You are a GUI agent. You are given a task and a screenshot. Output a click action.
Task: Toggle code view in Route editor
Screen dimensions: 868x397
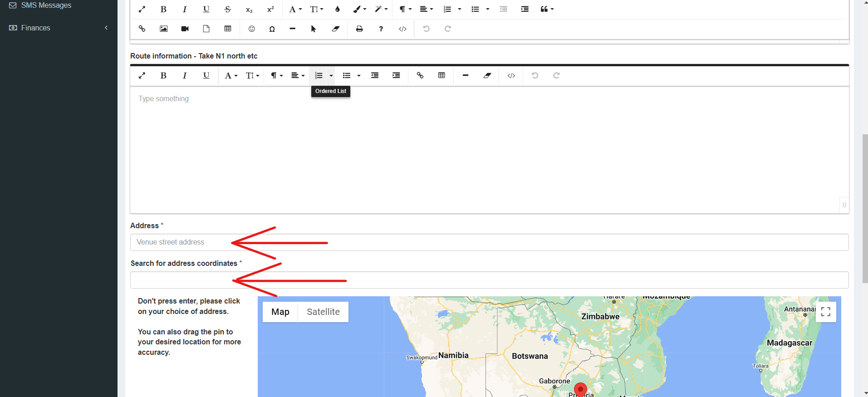click(x=511, y=75)
